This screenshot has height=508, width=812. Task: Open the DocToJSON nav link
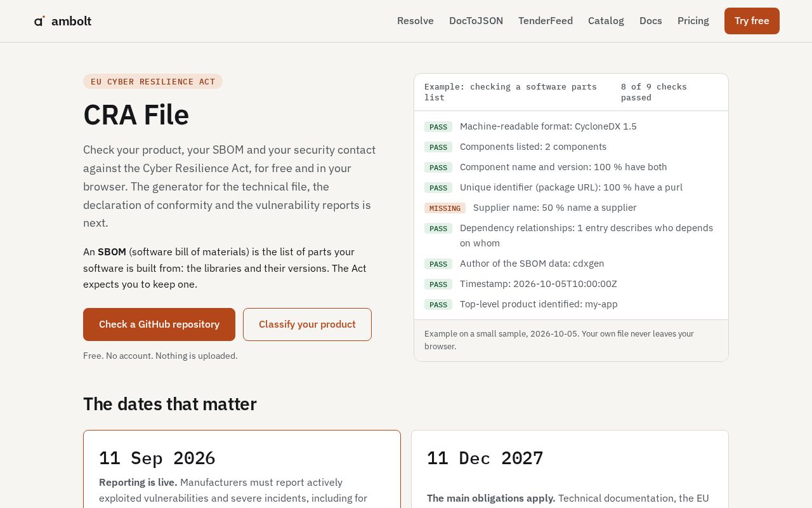click(x=476, y=21)
